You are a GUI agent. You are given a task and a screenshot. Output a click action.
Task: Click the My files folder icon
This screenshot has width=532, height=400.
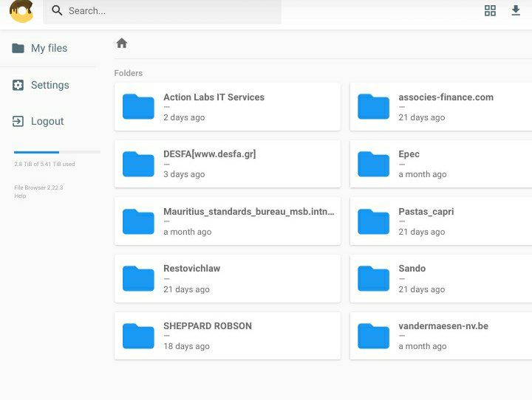point(18,48)
